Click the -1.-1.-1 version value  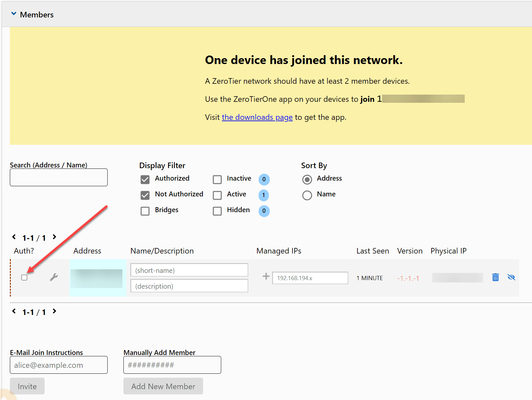click(x=408, y=278)
